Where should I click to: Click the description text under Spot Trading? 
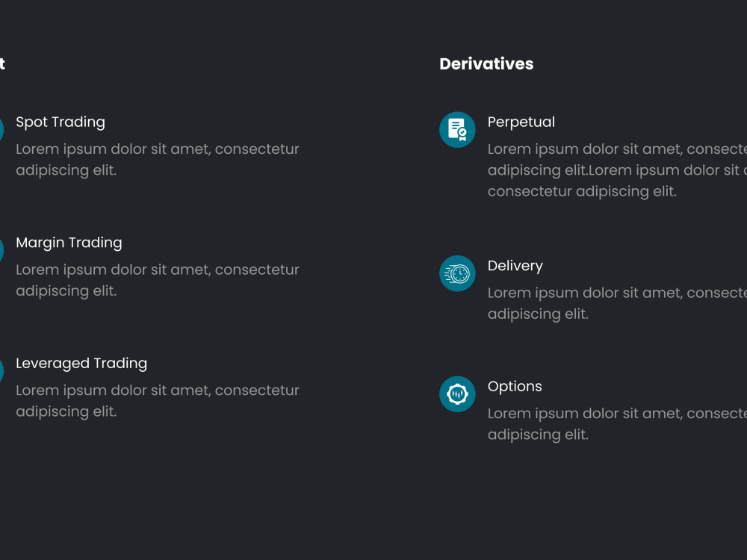(x=158, y=160)
